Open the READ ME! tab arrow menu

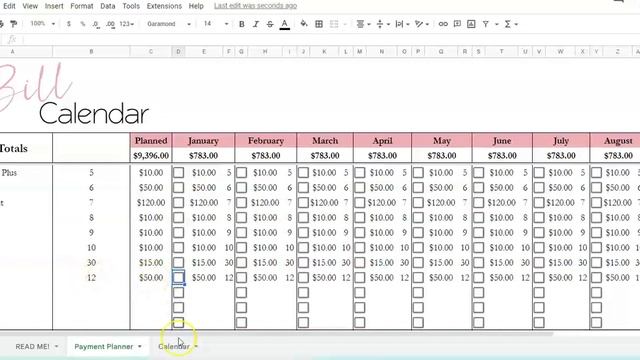tap(56, 347)
